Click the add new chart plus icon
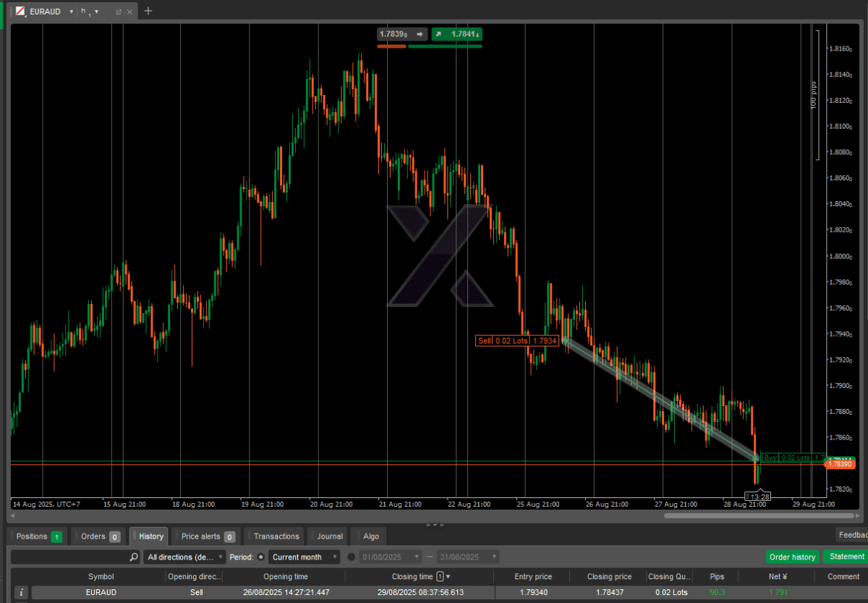Screen dimensions: 868x603 click(x=148, y=11)
